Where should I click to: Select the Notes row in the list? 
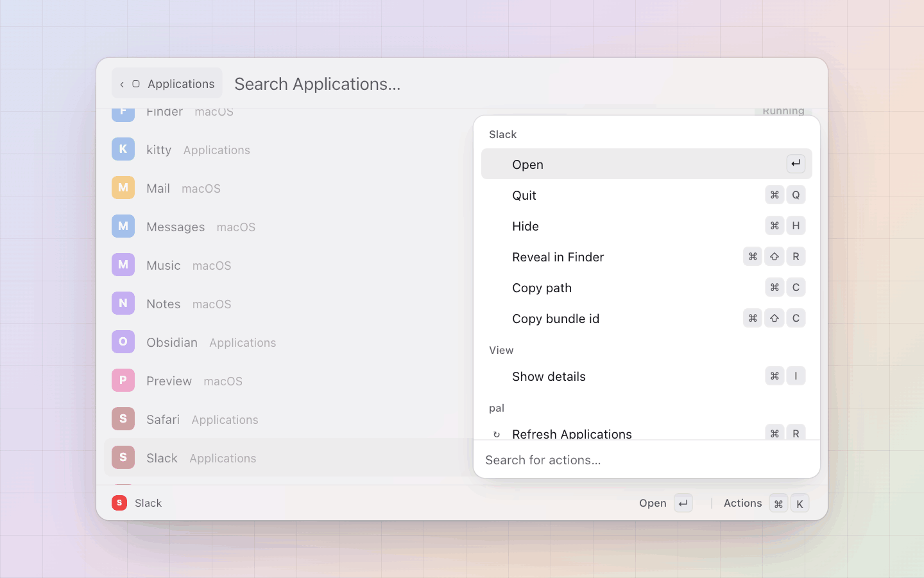point(289,303)
